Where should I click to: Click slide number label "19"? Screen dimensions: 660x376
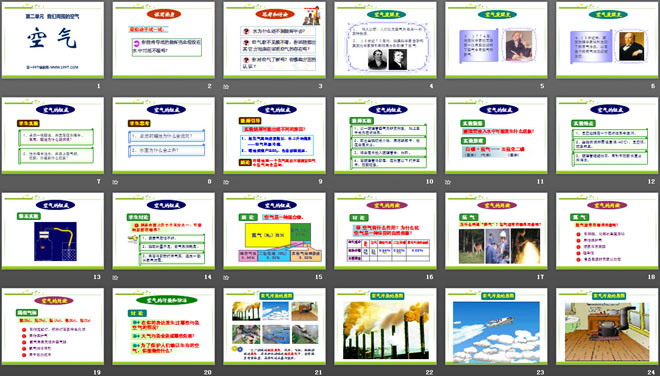coord(97,372)
